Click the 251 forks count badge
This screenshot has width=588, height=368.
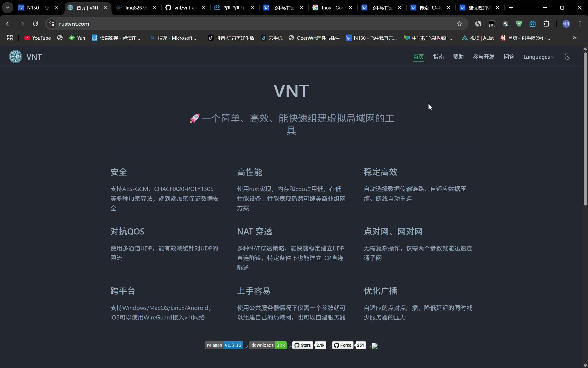click(x=361, y=345)
